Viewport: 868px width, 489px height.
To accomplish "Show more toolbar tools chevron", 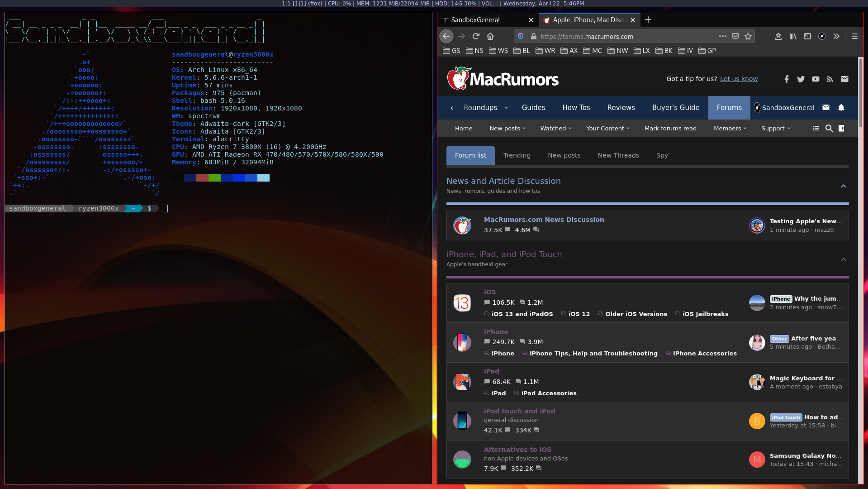I will coord(836,36).
